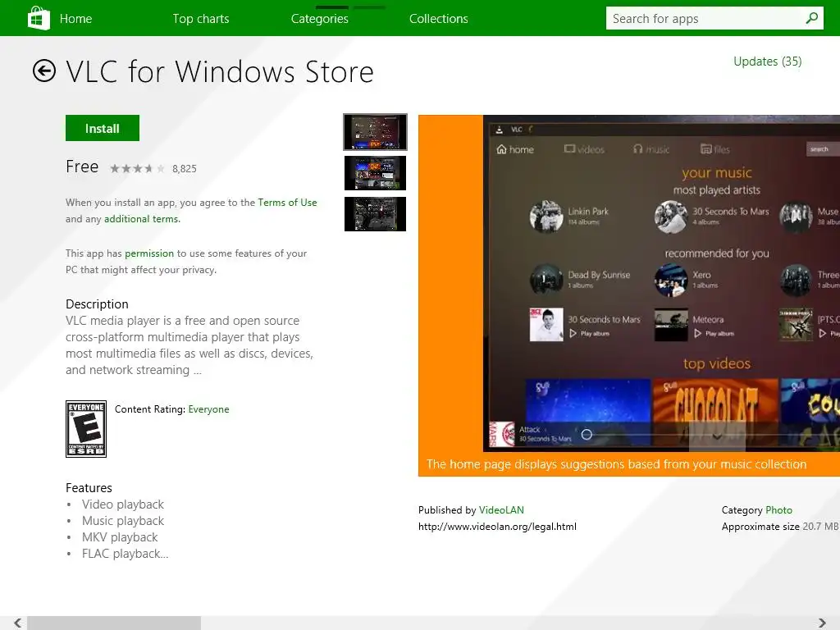Viewport: 840px width, 630px height.
Task: Click the videolan.org legal URL text
Action: coord(497,527)
